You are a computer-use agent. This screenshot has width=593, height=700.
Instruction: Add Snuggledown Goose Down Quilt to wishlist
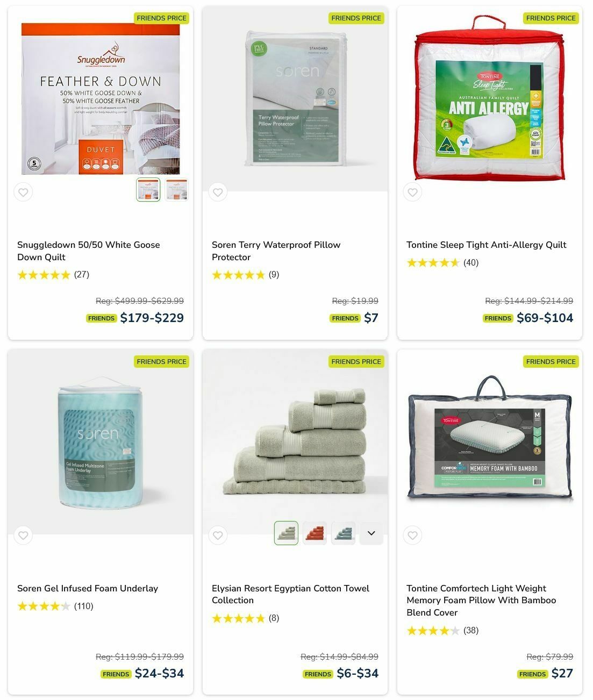[23, 192]
